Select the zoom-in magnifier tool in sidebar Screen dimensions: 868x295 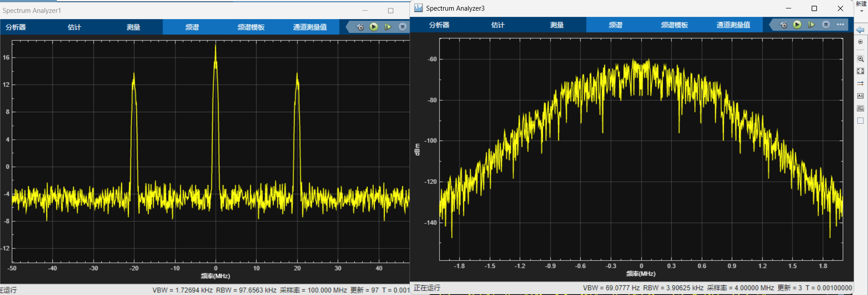click(x=860, y=59)
